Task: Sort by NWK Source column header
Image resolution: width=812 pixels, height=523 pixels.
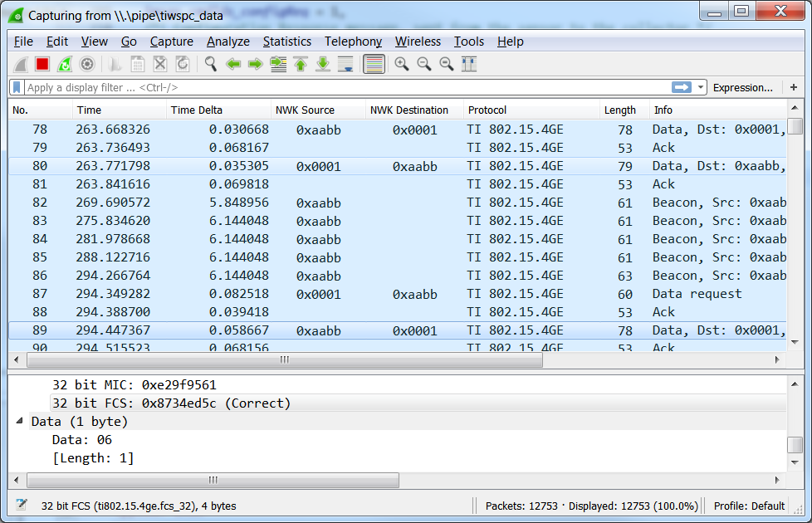Action: [x=318, y=110]
